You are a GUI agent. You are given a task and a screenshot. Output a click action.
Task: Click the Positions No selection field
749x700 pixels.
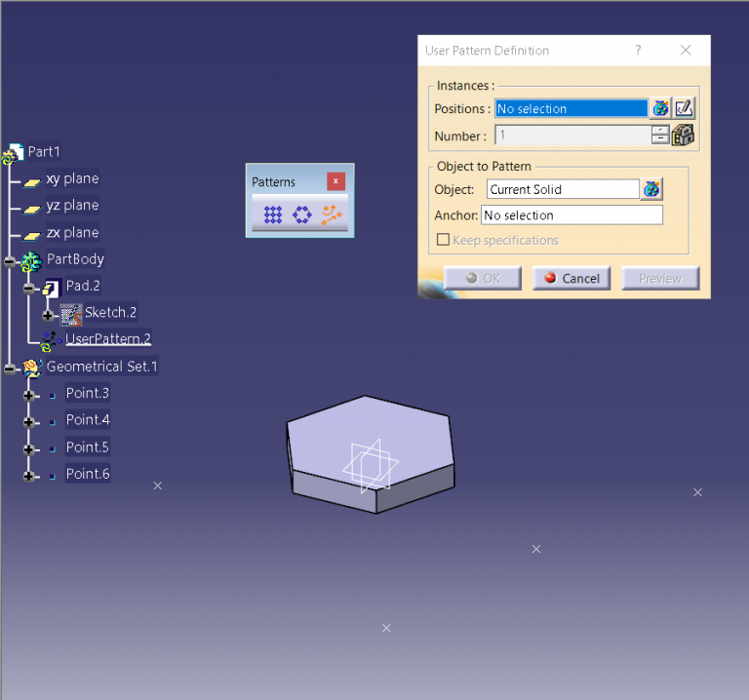(572, 108)
